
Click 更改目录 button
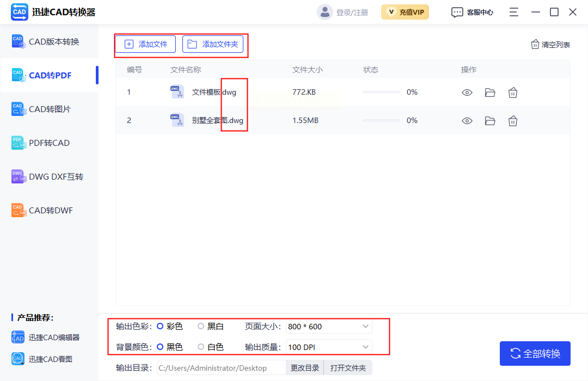pos(305,368)
